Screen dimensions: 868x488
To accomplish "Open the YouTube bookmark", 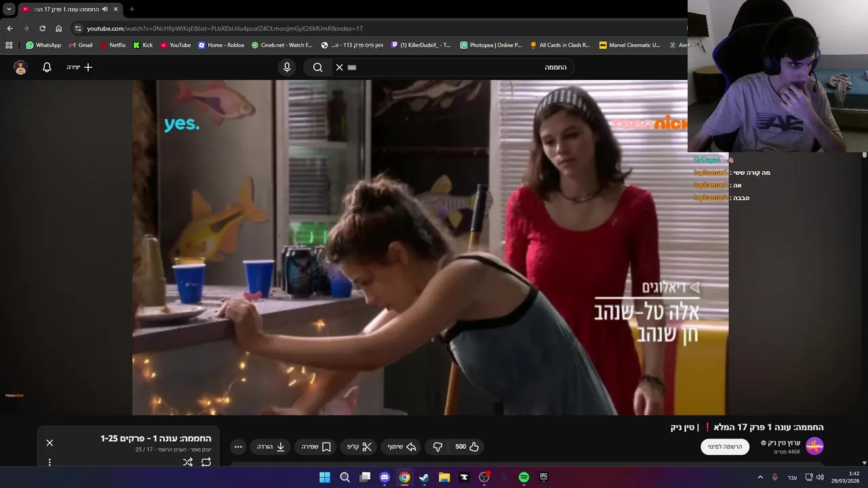I will [x=176, y=45].
